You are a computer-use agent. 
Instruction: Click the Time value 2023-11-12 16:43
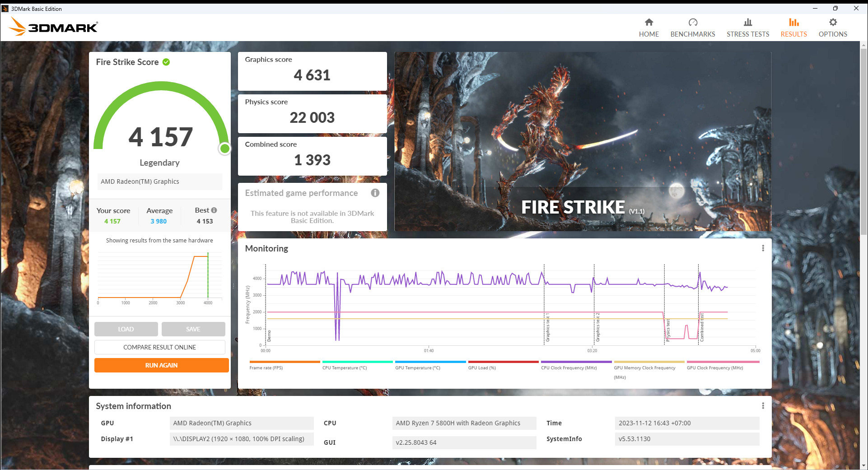coord(687,423)
